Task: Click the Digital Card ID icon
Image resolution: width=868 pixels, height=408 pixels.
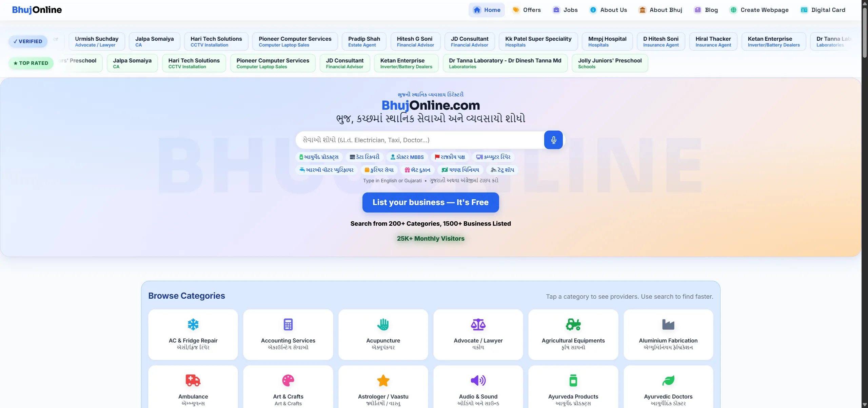Action: pos(804,10)
